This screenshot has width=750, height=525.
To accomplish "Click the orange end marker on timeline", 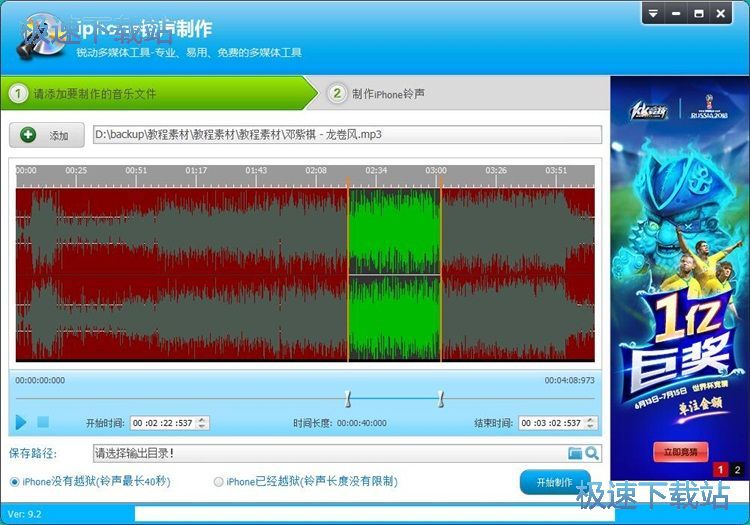I will (441, 182).
